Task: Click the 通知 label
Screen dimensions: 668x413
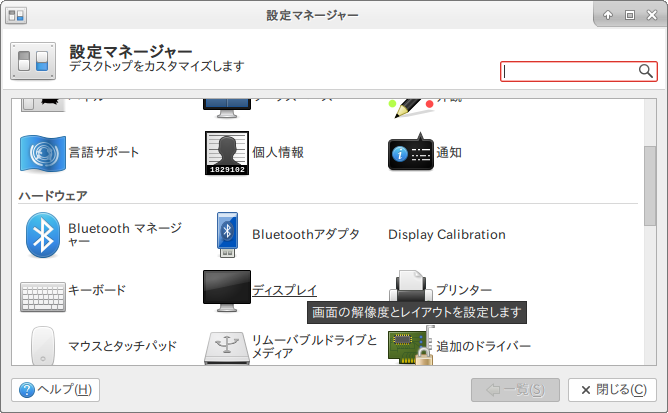Action: [449, 153]
